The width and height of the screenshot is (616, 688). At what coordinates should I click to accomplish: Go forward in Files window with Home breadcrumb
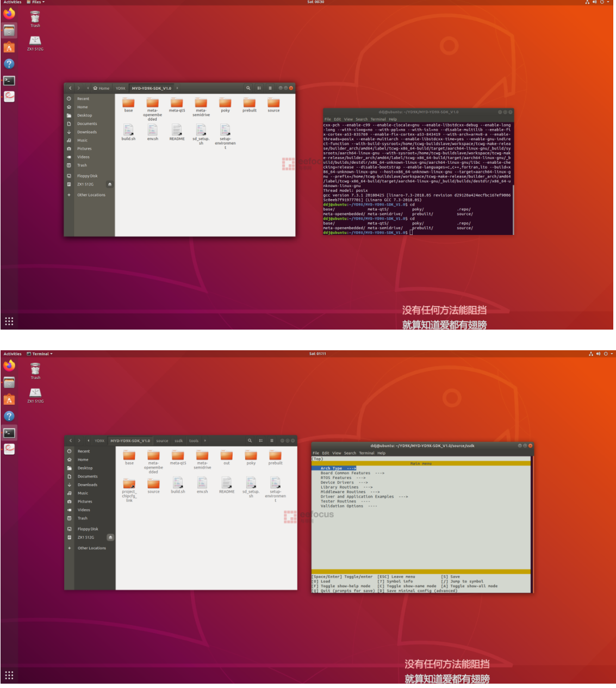coord(79,88)
